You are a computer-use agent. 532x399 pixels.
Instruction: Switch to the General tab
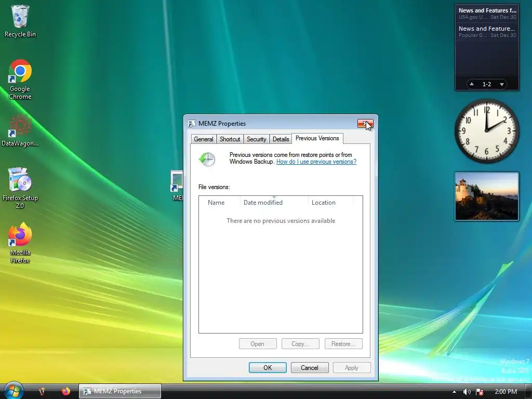pyautogui.click(x=204, y=139)
